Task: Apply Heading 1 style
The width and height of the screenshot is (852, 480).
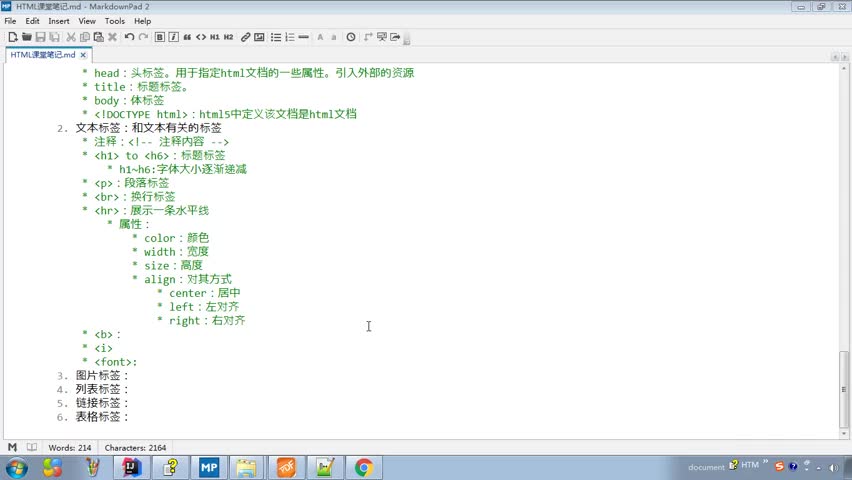Action: 215,37
